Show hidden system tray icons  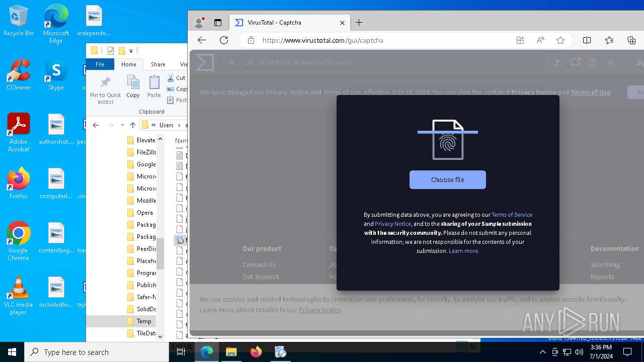point(542,352)
